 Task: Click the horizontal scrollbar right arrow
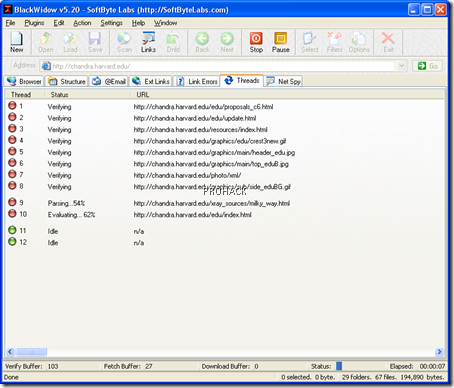pos(439,352)
